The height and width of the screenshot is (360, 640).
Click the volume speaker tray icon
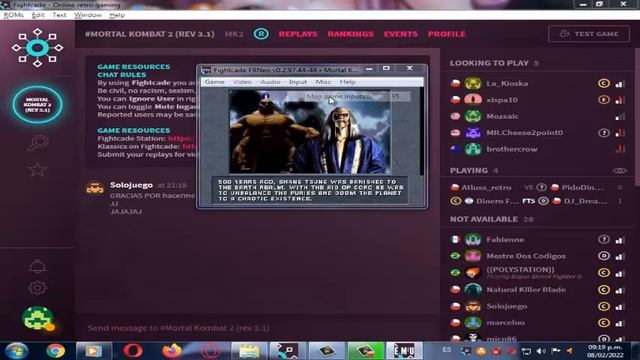pos(541,351)
